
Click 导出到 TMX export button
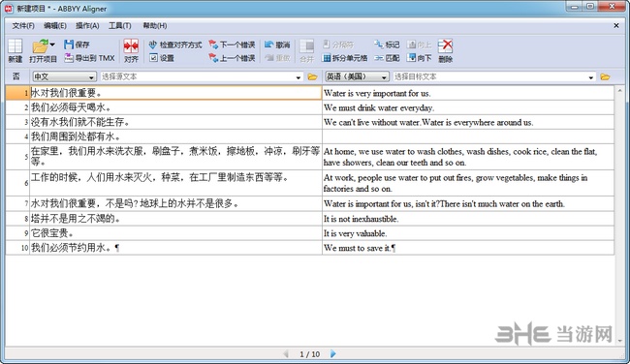[x=90, y=58]
